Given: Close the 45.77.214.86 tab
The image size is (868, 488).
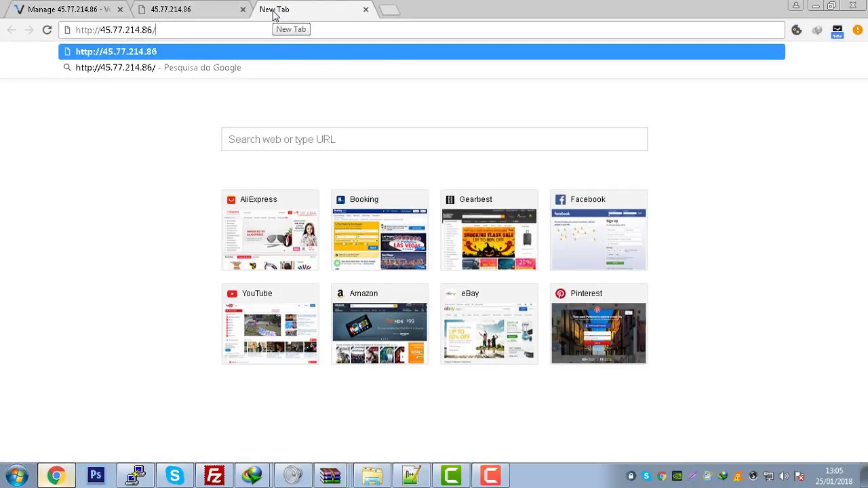Looking at the screenshot, I should (x=243, y=9).
